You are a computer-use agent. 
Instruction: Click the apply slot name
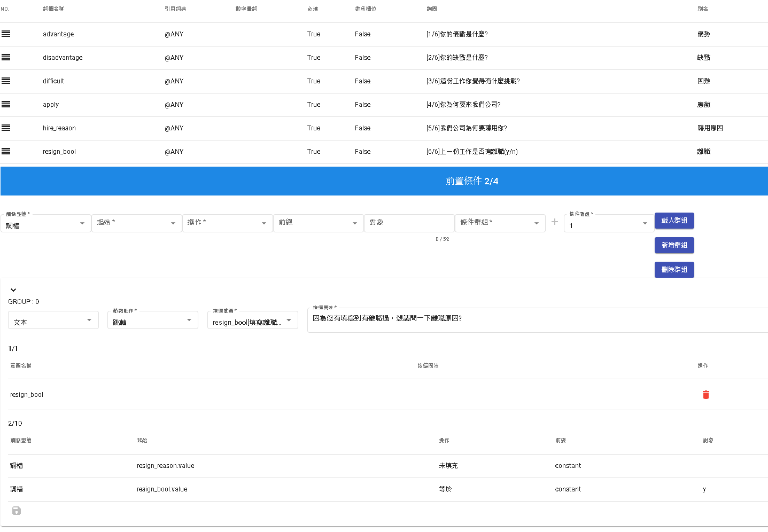[x=51, y=105]
